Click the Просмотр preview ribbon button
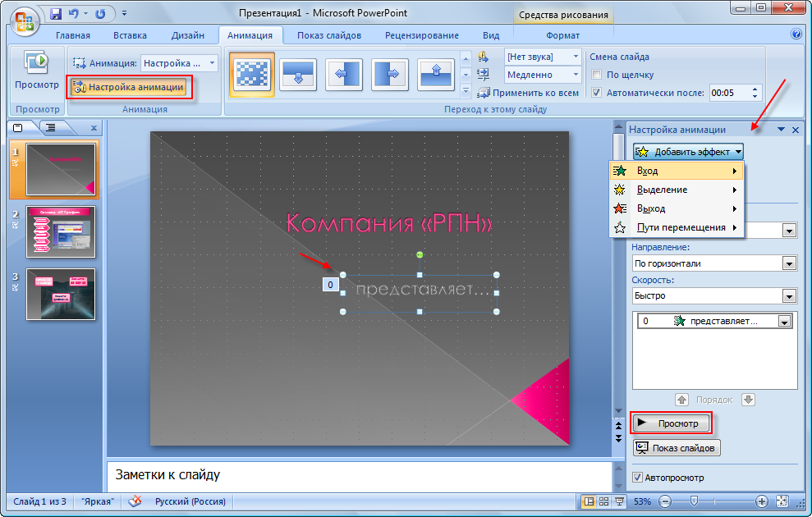The width and height of the screenshot is (812, 517). [x=37, y=71]
